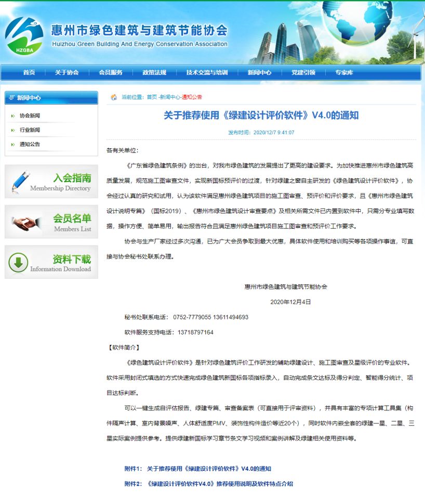Image resolution: width=425 pixels, height=504 pixels.
Task: Open attachment 附件1 notice link
Action: (x=198, y=469)
